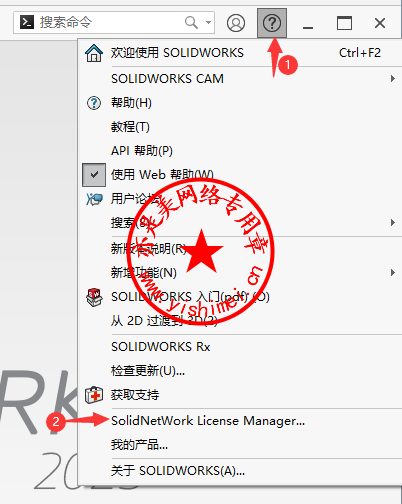Click the command prompt icon in search box

pyautogui.click(x=27, y=22)
